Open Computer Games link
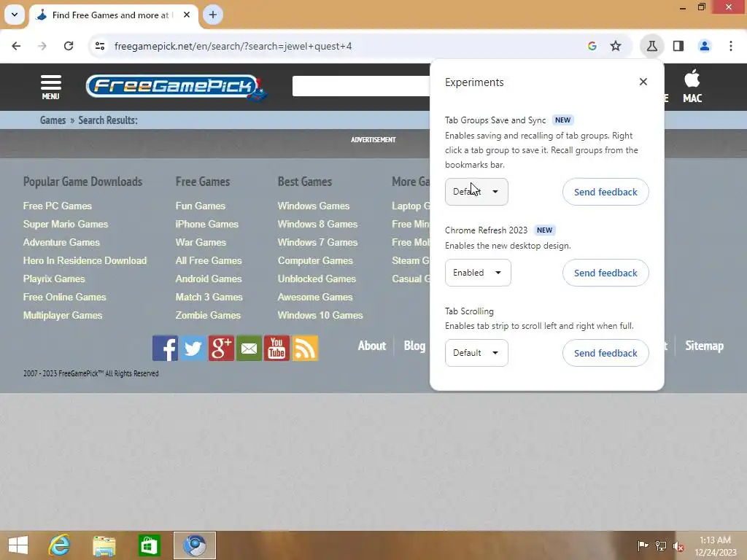Image resolution: width=747 pixels, height=560 pixels. coord(315,260)
